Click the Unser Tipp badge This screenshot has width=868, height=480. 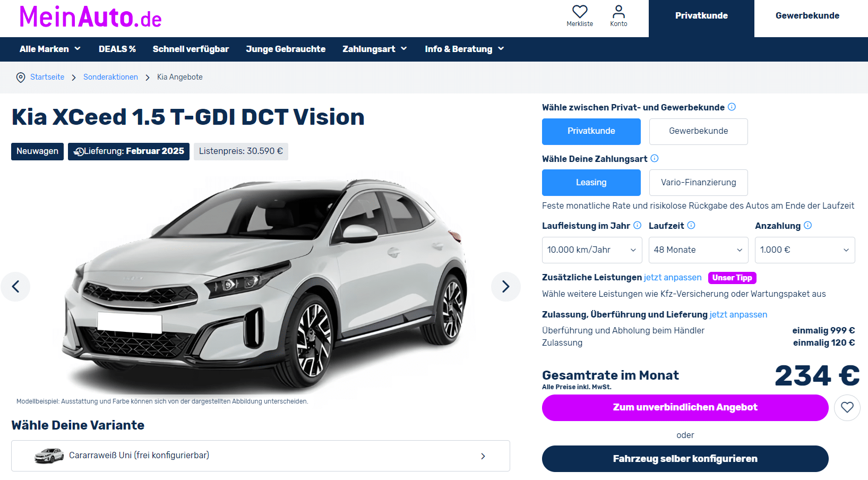click(732, 278)
